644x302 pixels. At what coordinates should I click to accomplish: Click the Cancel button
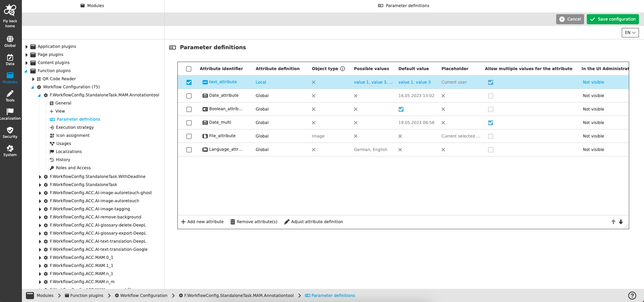[570, 19]
